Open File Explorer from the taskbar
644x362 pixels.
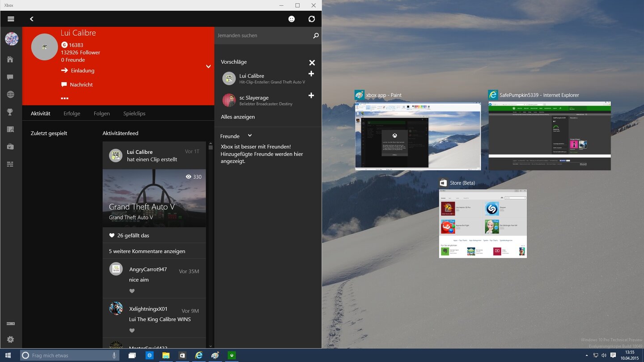[x=166, y=355]
